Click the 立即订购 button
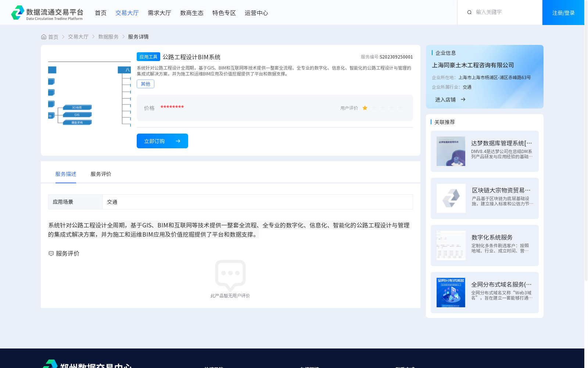Image resolution: width=588 pixels, height=368 pixels. coord(162,141)
